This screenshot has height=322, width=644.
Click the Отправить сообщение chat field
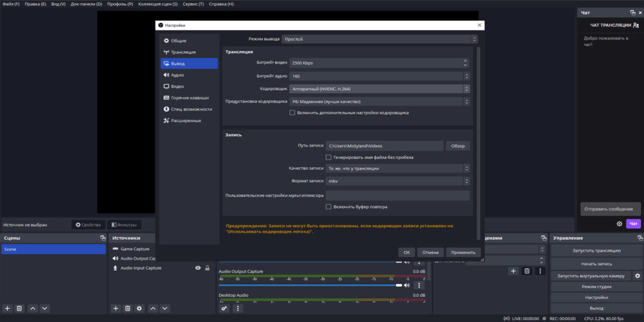pyautogui.click(x=610, y=209)
